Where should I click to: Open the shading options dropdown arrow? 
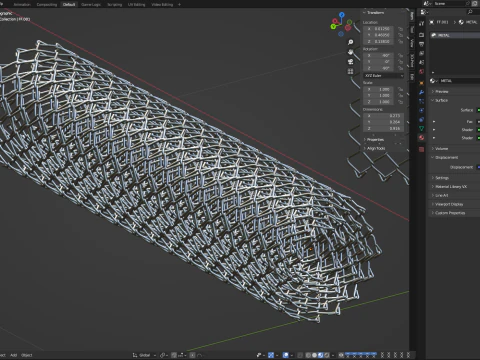pyautogui.click(x=333, y=355)
